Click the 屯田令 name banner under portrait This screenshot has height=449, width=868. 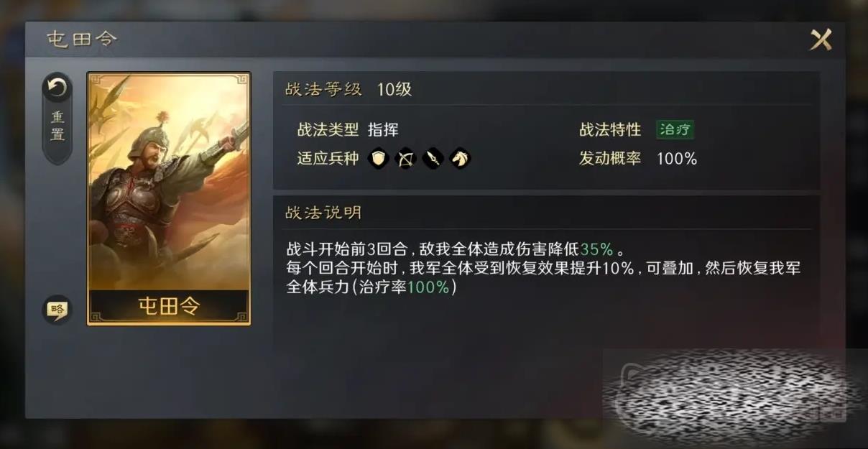[169, 305]
